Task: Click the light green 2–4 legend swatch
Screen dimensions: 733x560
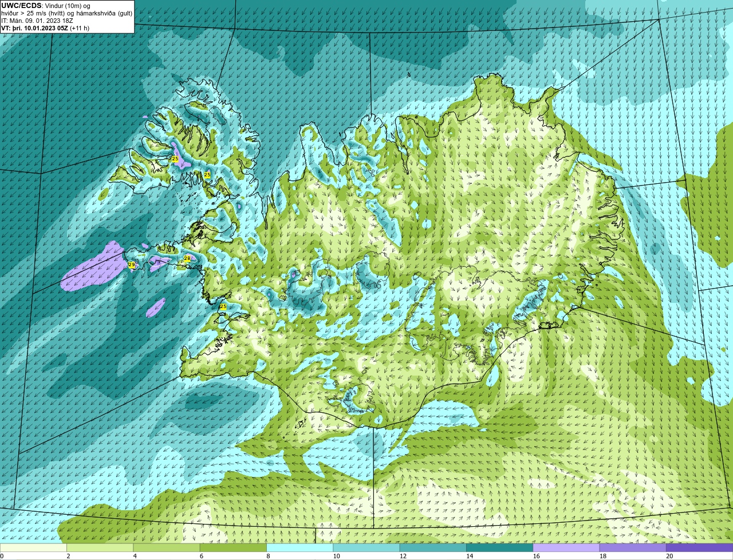Action: [100, 547]
